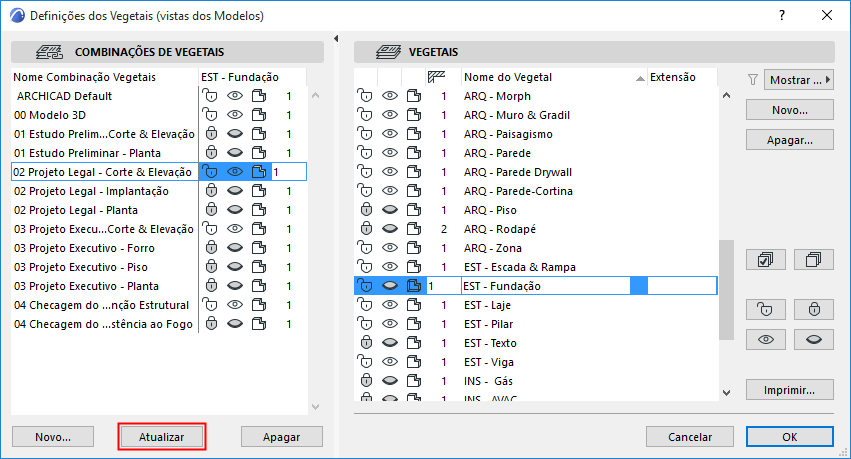Image resolution: width=851 pixels, height=459 pixels.
Task: Click the hide layers closed-eye button on the right
Action: 813,340
